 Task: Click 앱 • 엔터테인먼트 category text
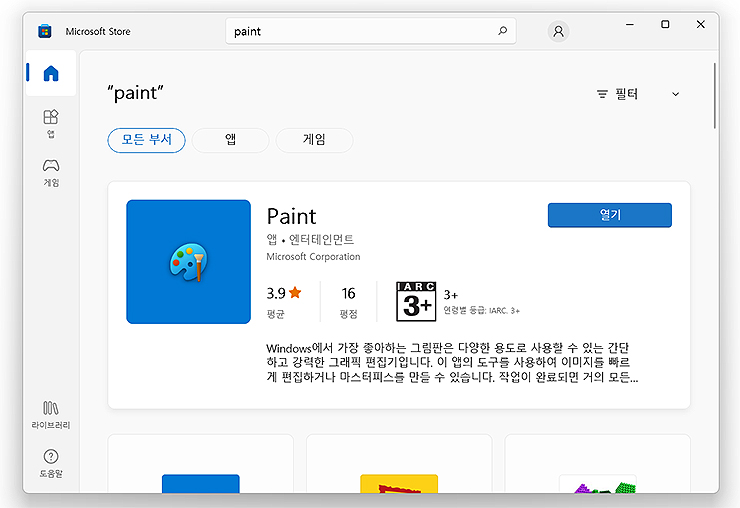(x=310, y=239)
